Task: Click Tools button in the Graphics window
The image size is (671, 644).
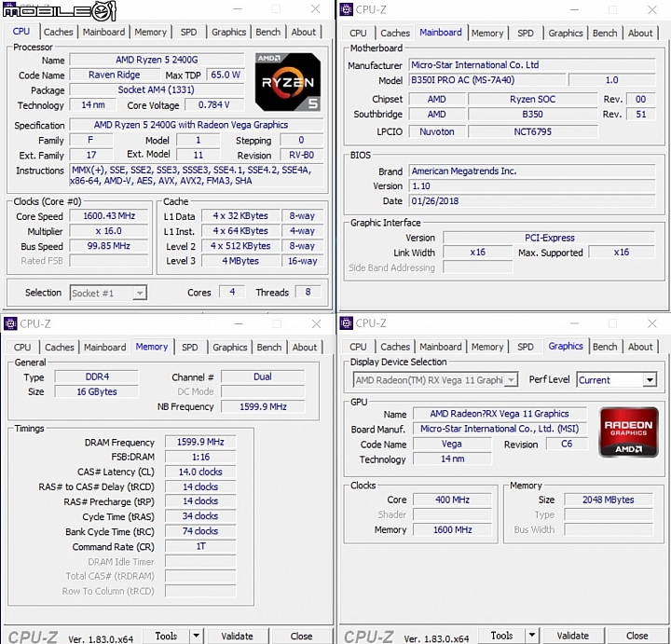Action: pyautogui.click(x=501, y=636)
